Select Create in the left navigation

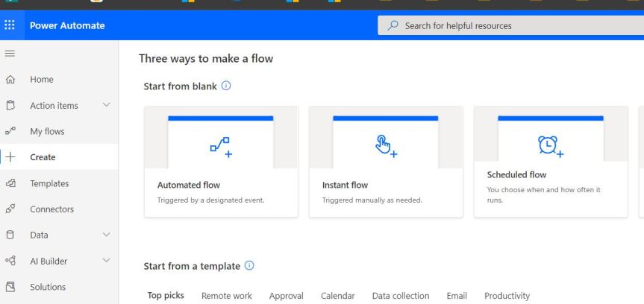(43, 157)
